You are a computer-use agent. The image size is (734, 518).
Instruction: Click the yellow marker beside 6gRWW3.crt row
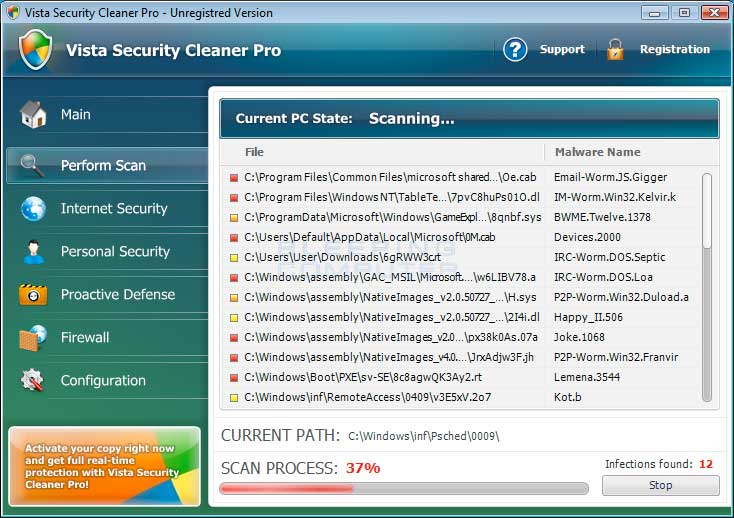[234, 258]
